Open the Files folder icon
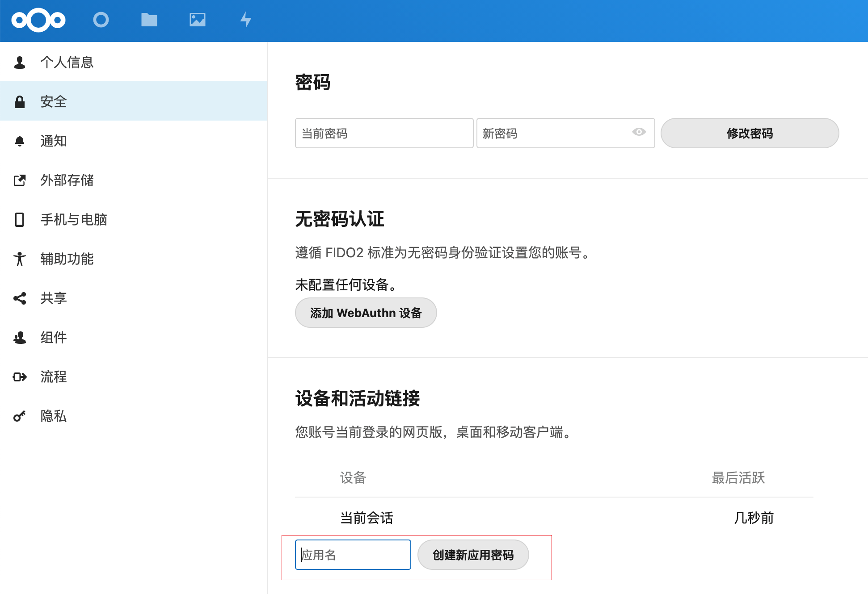The width and height of the screenshot is (868, 594). 149,20
